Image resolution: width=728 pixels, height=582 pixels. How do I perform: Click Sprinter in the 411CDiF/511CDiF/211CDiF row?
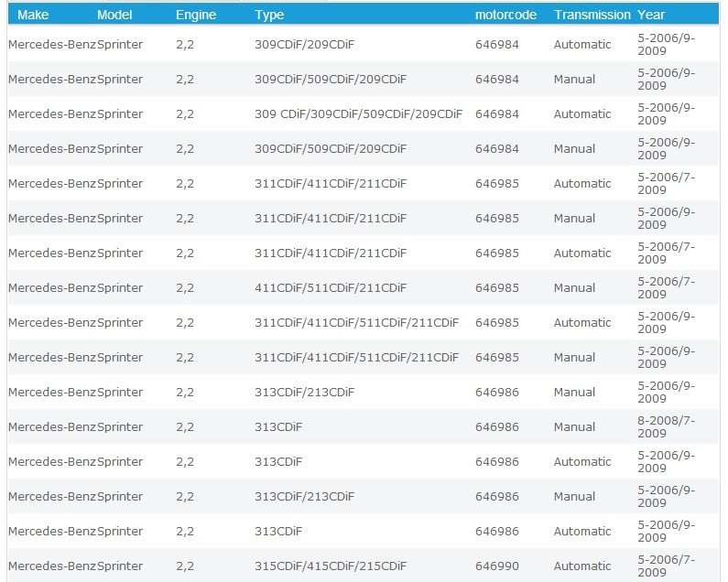(120, 288)
